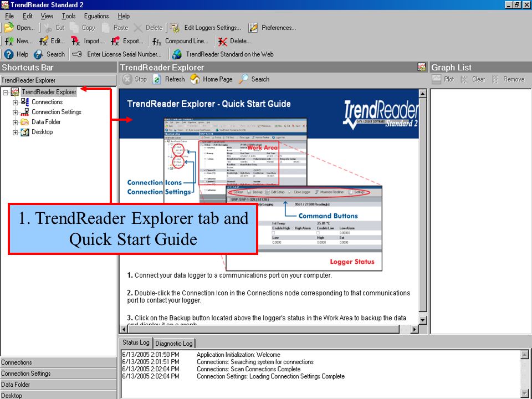Open the Tools menu
532x399 pixels.
(x=69, y=16)
